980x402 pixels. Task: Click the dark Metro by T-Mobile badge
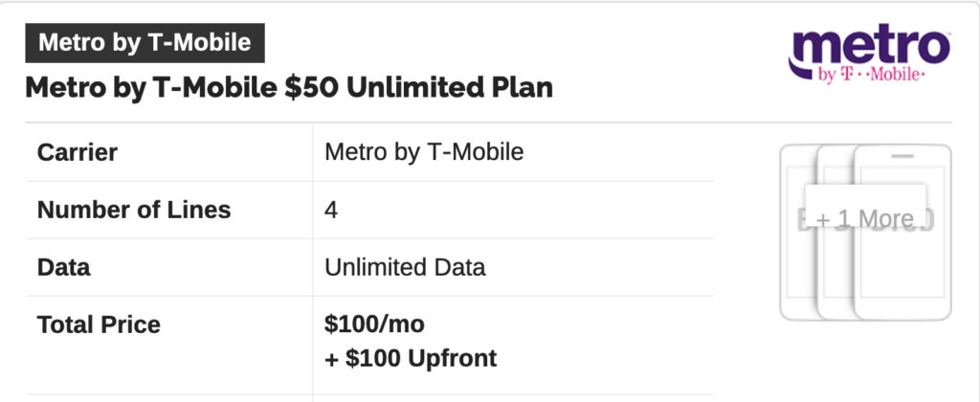145,43
